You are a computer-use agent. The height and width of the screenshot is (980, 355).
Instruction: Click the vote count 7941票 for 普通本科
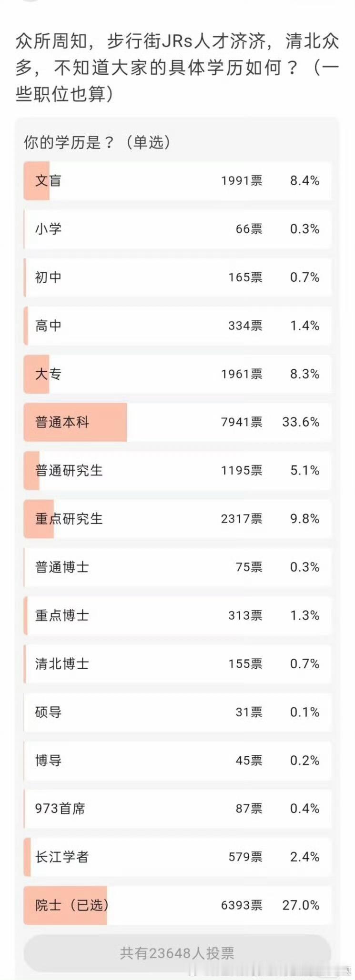(x=243, y=422)
